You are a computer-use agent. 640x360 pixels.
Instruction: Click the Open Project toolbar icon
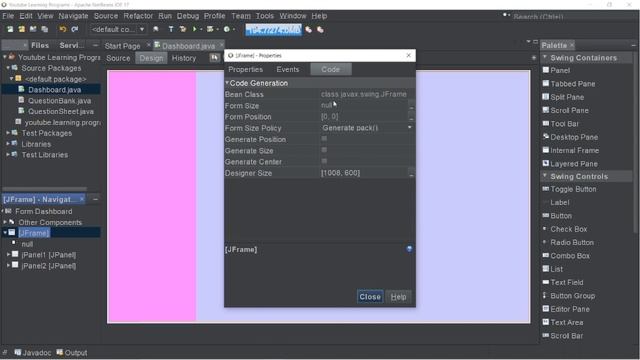[x=33, y=29]
